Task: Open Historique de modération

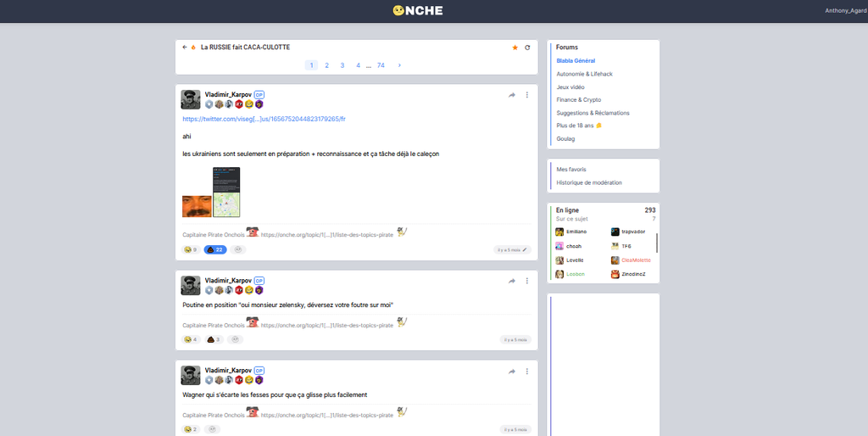Action: (589, 182)
